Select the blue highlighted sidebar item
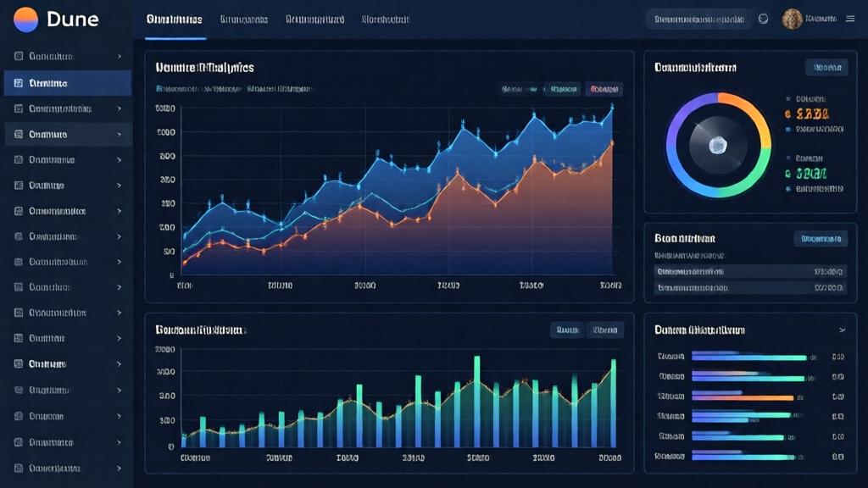 point(68,83)
